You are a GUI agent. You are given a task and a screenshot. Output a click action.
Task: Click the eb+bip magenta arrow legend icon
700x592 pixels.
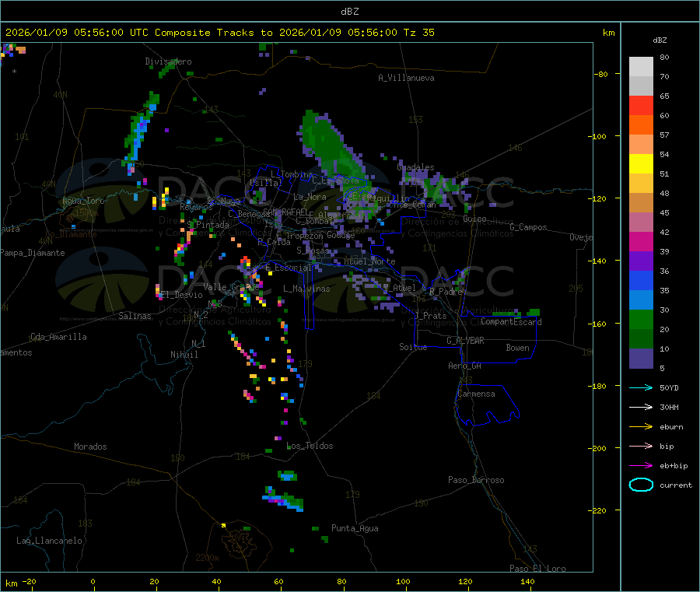pyautogui.click(x=641, y=466)
